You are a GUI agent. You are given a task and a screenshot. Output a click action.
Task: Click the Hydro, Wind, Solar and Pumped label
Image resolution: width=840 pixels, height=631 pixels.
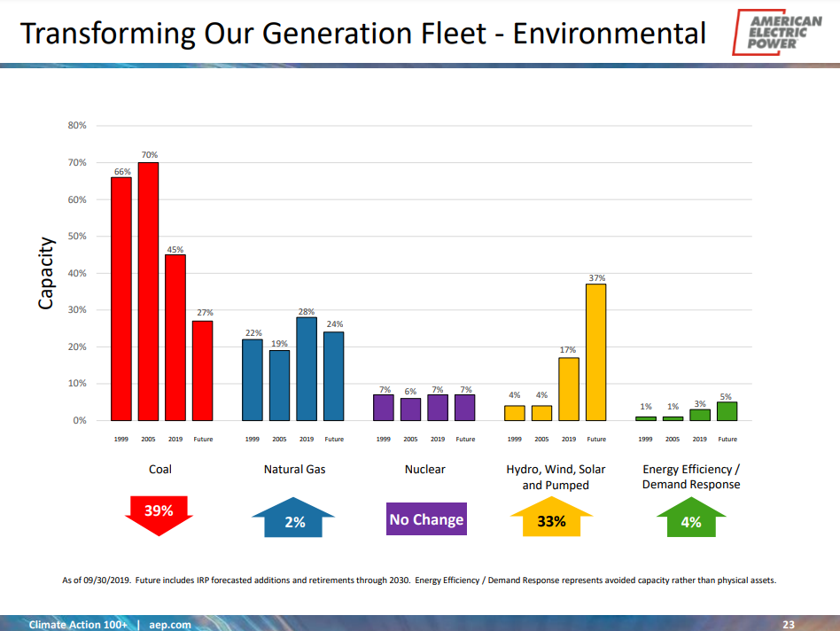pyautogui.click(x=556, y=477)
